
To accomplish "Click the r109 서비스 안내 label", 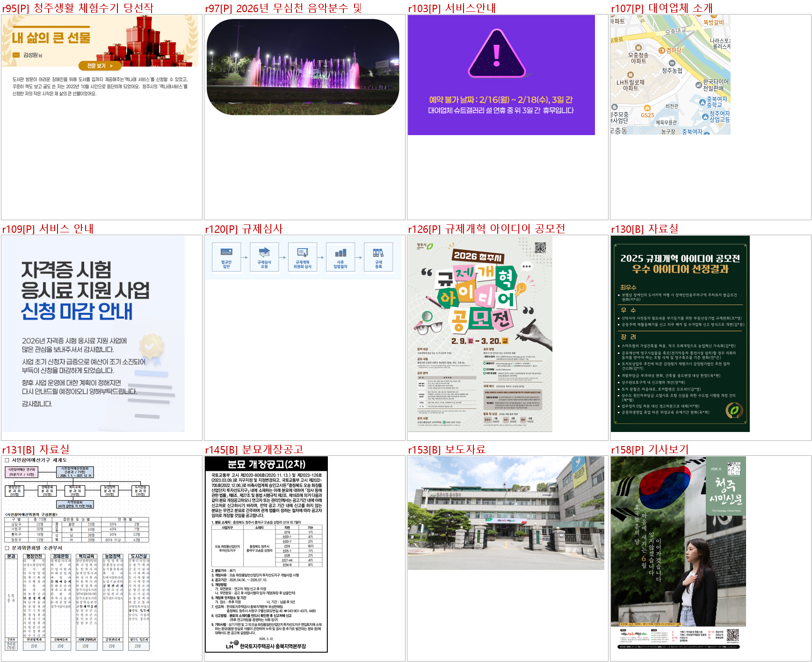I will pos(48,229).
